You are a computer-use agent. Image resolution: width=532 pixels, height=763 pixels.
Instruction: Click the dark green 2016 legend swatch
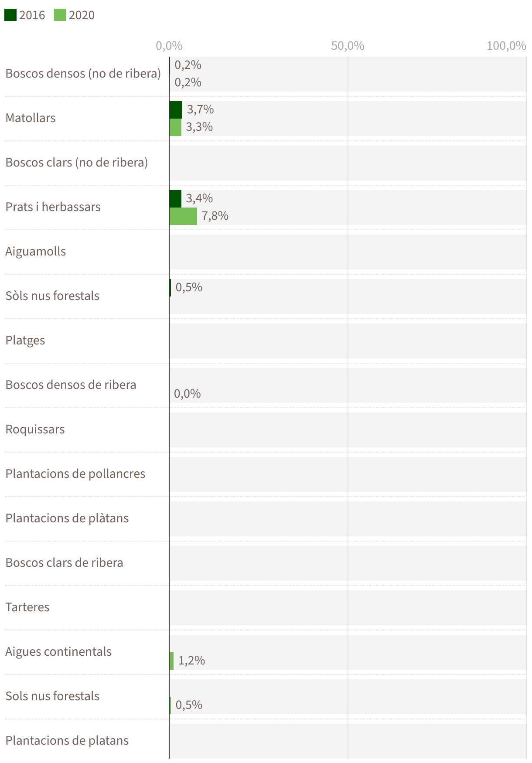[10, 15]
